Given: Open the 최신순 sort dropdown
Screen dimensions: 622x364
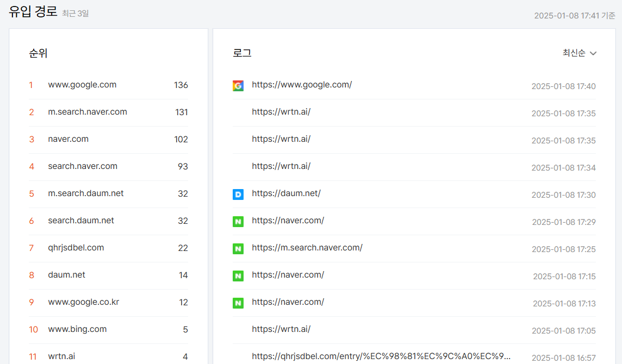Looking at the screenshot, I should (x=579, y=53).
